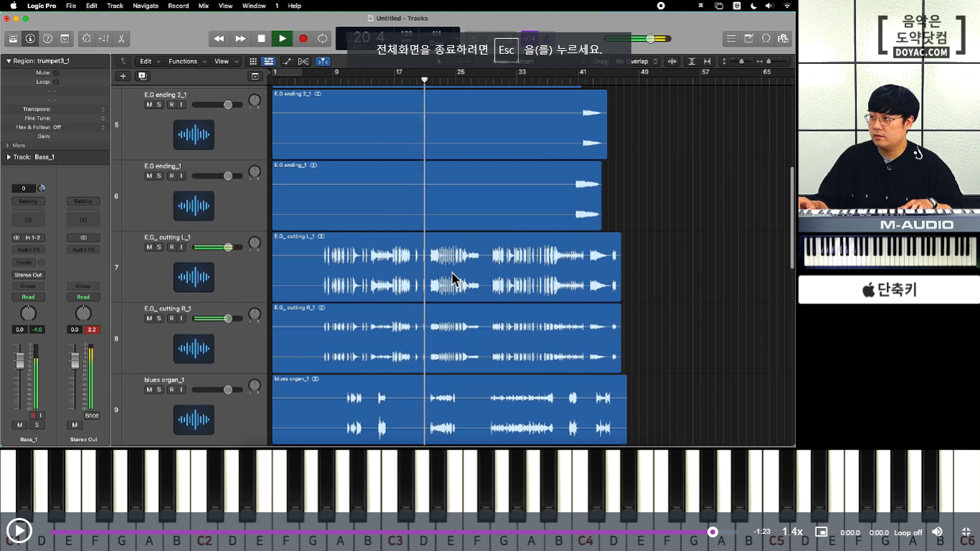Open the Transpose value stepper
The height and width of the screenshot is (551, 980).
point(103,109)
